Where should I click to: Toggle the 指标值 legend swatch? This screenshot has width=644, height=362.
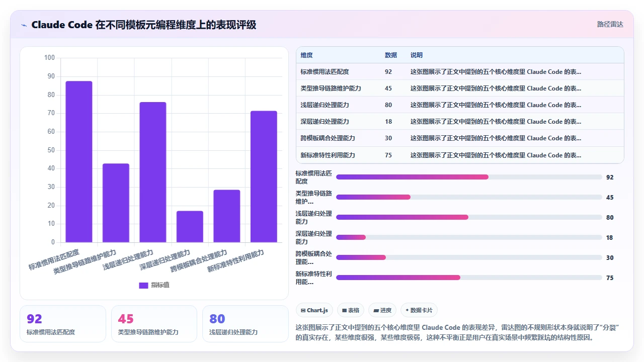pos(143,285)
